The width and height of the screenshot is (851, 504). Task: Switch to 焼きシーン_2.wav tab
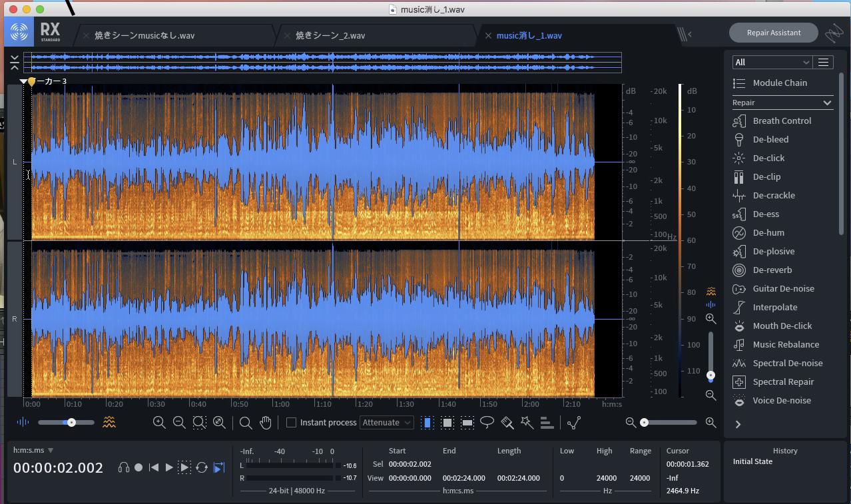[x=330, y=35]
